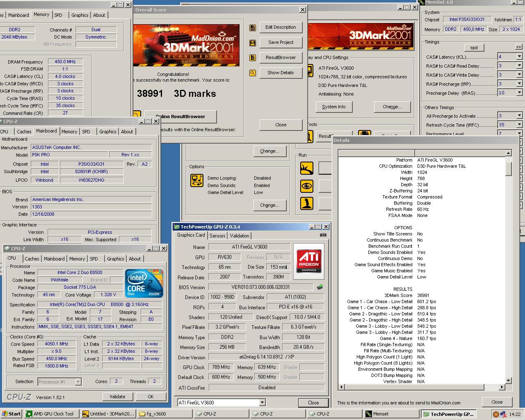Screen dimensions: 525x420
Task: Click the joystick game icon in Run section
Action: (306, 203)
